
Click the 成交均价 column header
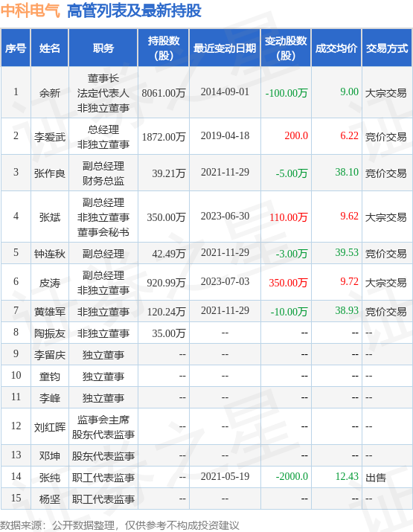[336, 48]
